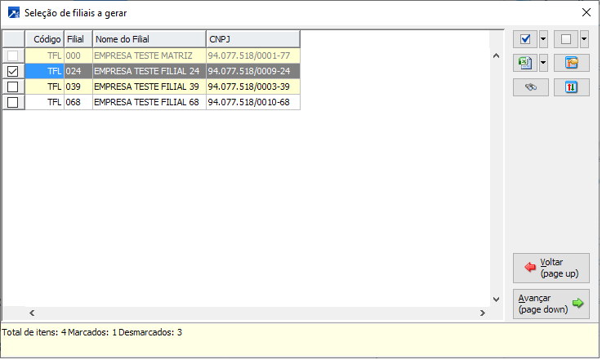Click the binoculars search button
The height and width of the screenshot is (364, 611).
click(531, 87)
